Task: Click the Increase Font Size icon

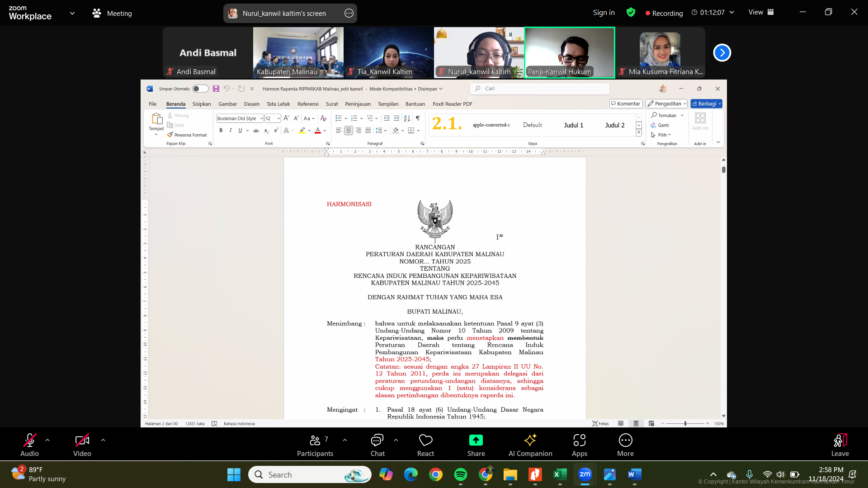Action: [x=286, y=118]
